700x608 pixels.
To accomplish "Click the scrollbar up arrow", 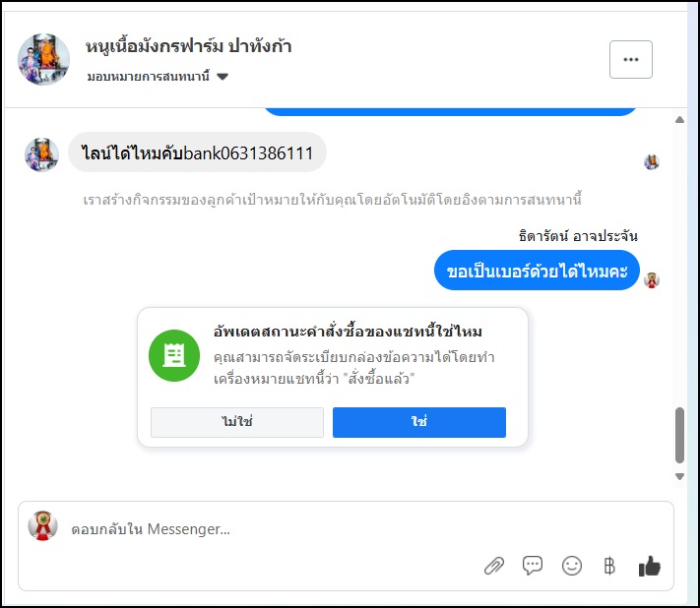I will pos(679,120).
